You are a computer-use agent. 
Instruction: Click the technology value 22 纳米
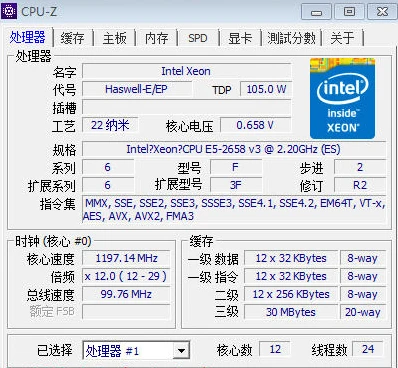[110, 125]
